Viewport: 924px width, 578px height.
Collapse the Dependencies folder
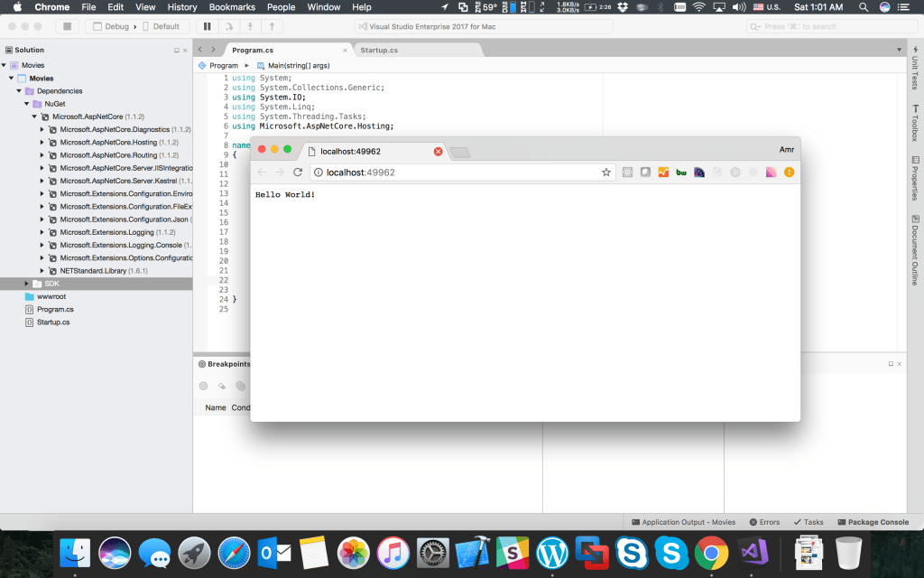(19, 91)
